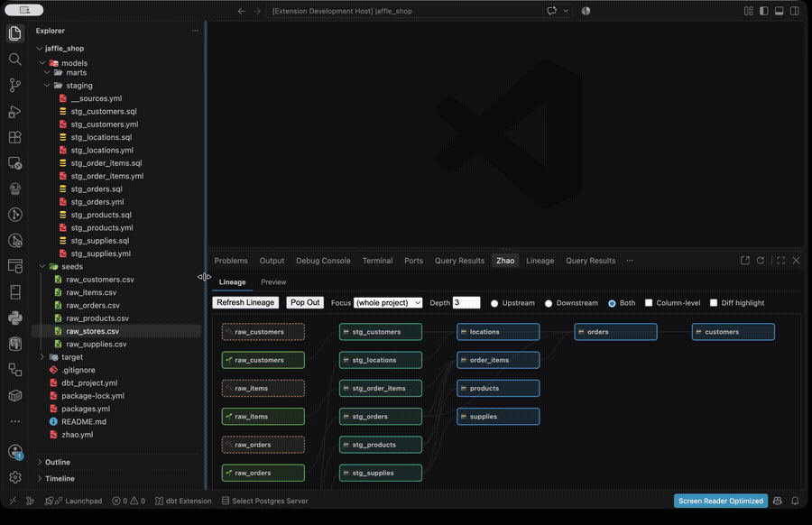Open raw_products.csv seed file
The width and height of the screenshot is (812, 525).
pos(97,318)
